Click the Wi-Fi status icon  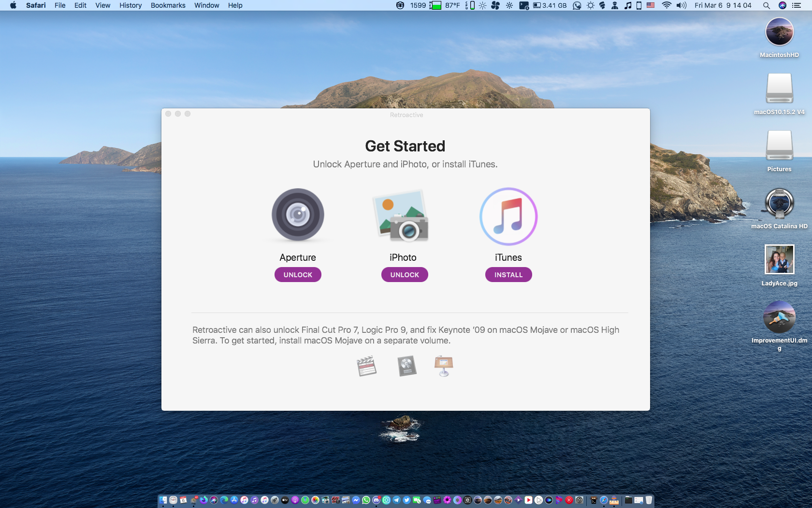click(x=667, y=5)
